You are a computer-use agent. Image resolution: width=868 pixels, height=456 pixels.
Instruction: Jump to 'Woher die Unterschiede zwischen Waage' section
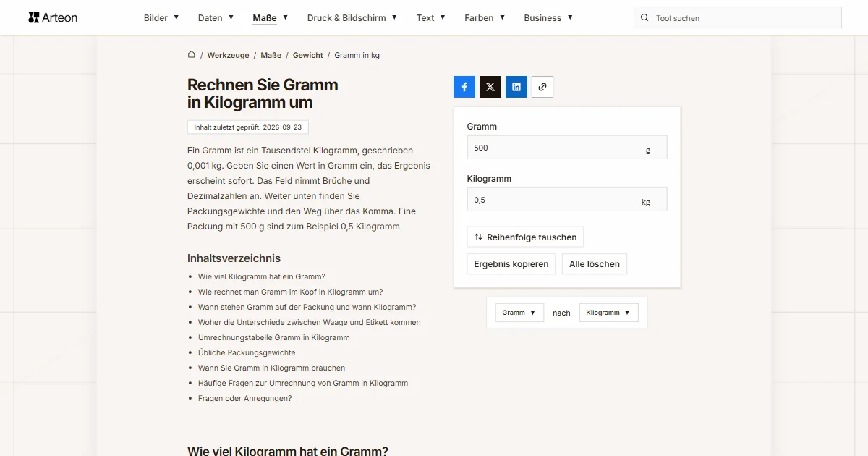point(310,322)
